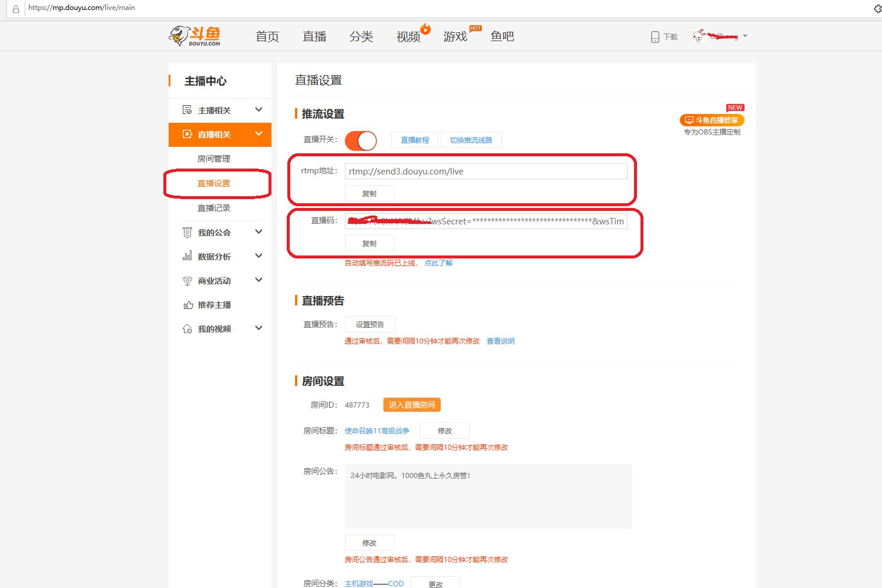
Task: Click the user avatar in header
Action: (x=699, y=36)
